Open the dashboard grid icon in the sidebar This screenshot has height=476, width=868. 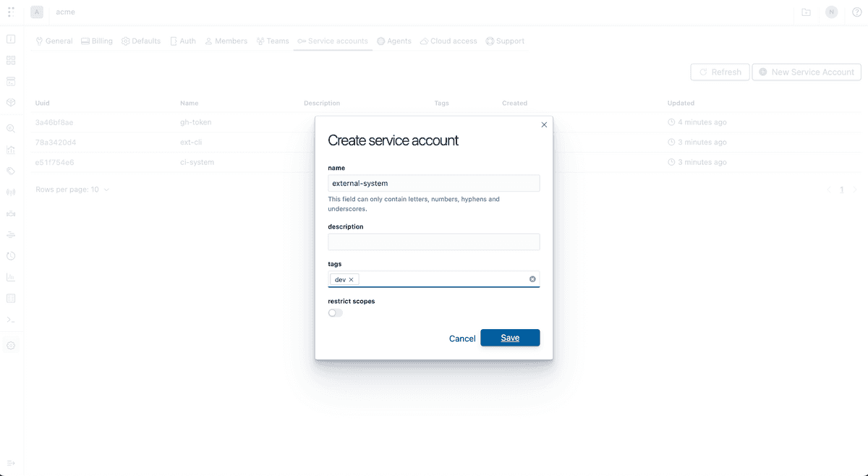click(11, 60)
